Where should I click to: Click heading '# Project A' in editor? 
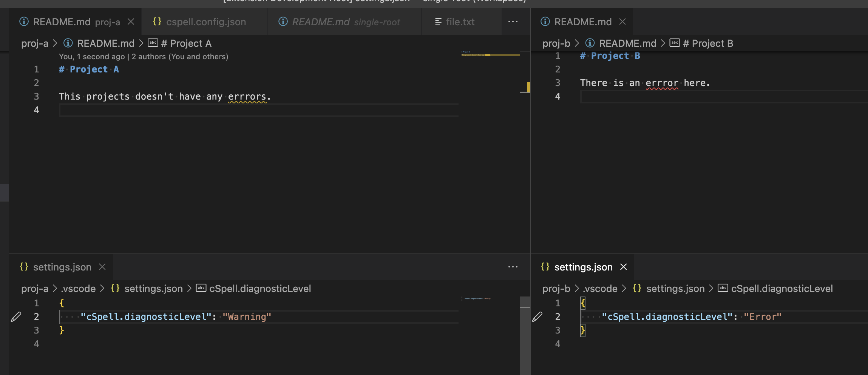(x=89, y=69)
